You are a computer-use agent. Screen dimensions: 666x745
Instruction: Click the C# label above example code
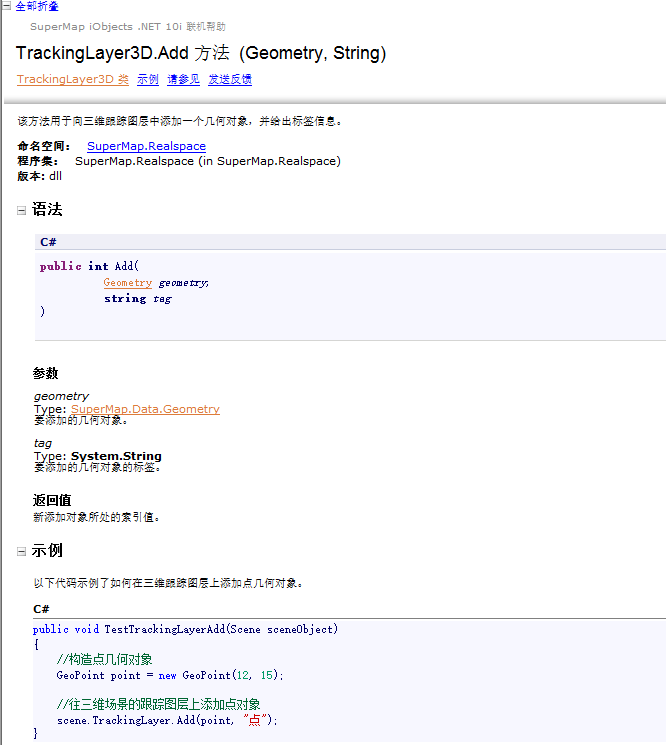[41, 609]
